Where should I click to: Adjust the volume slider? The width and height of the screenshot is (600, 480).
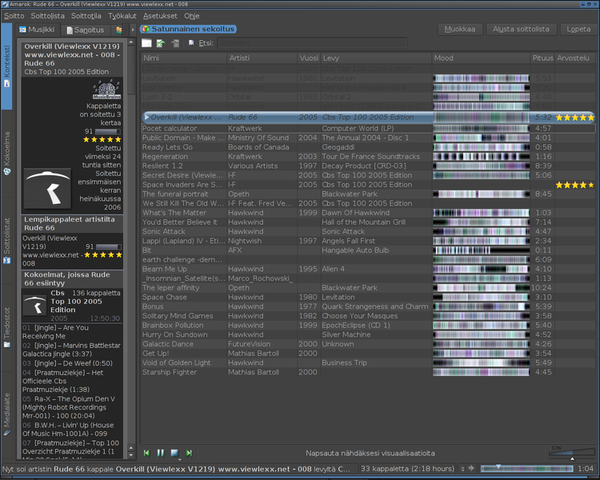click(572, 453)
